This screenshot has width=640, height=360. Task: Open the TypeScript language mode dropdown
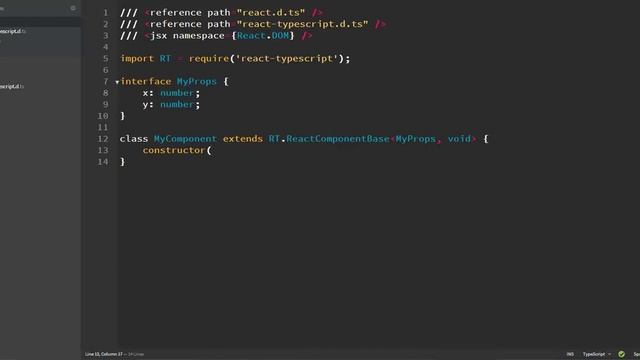pos(596,354)
